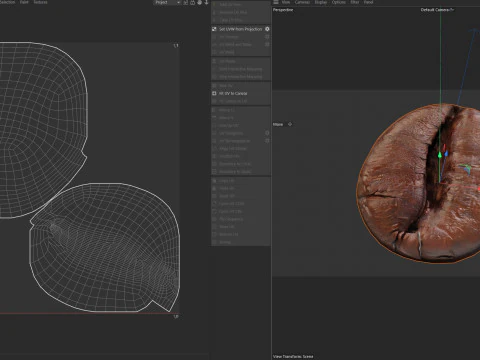
Task: Click the green Y axis arrow handle
Action: (440, 154)
